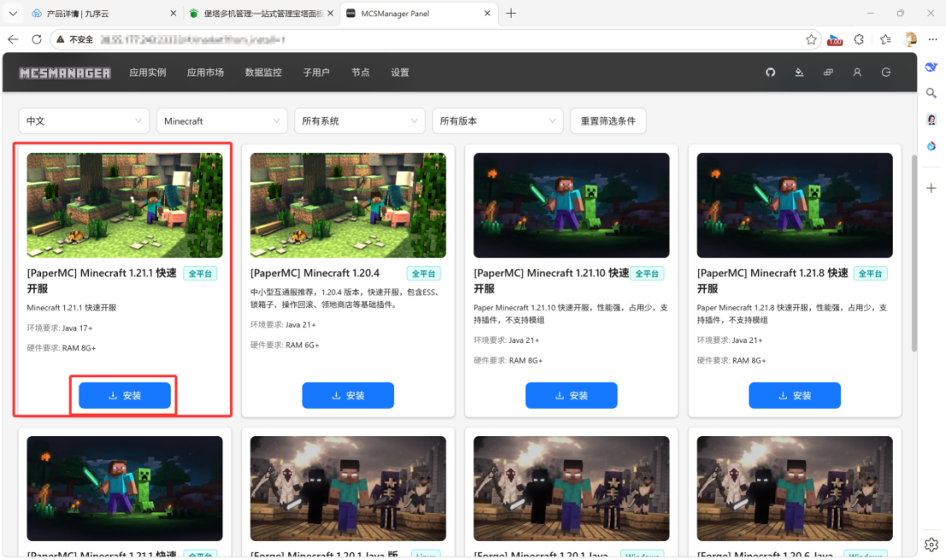
Task: Click the paint bucket theme icon in header
Action: coord(800,73)
